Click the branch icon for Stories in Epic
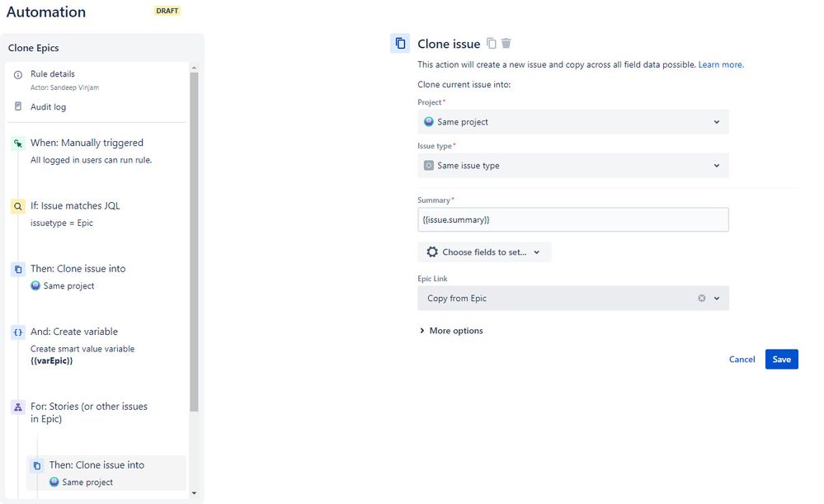 (18, 407)
